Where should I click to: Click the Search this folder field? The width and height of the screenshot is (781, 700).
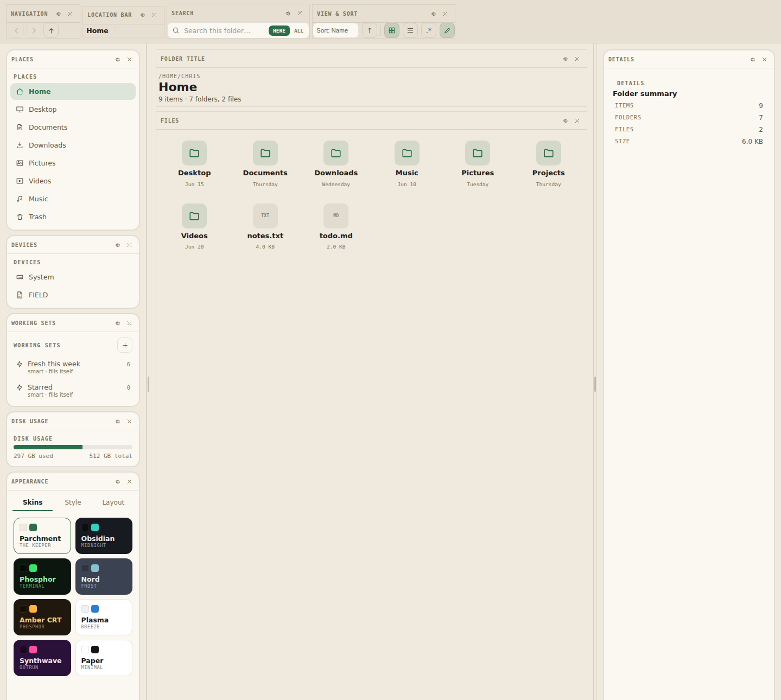pos(224,31)
